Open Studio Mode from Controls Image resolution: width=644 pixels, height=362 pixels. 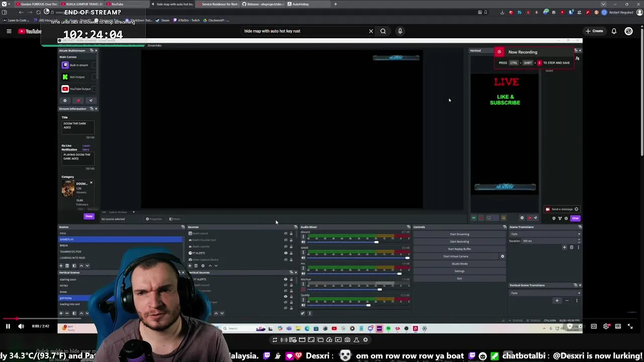(459, 263)
